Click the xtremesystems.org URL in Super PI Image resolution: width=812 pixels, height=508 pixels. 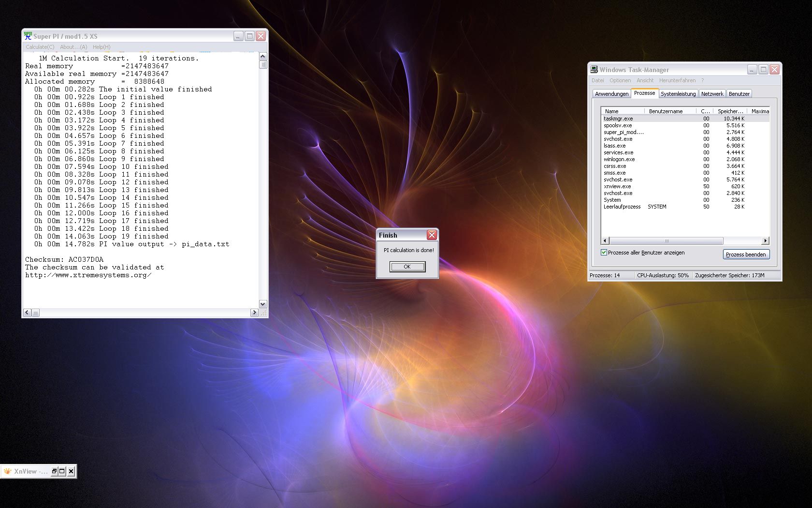coord(88,275)
